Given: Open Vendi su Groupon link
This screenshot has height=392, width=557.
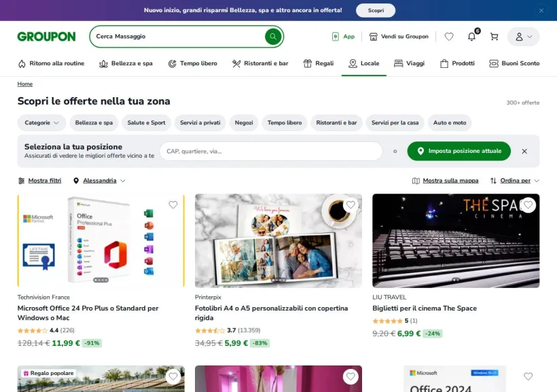Looking at the screenshot, I should [x=399, y=37].
